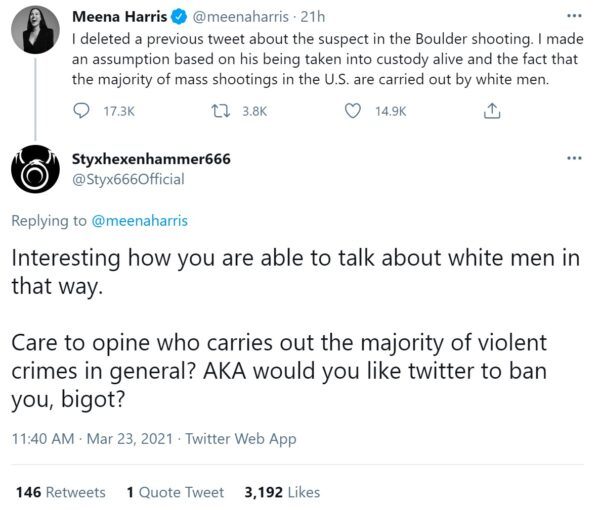Open Styxhexenhammer666 profile avatar
Viewport: 600px width, 510px height.
(34, 169)
